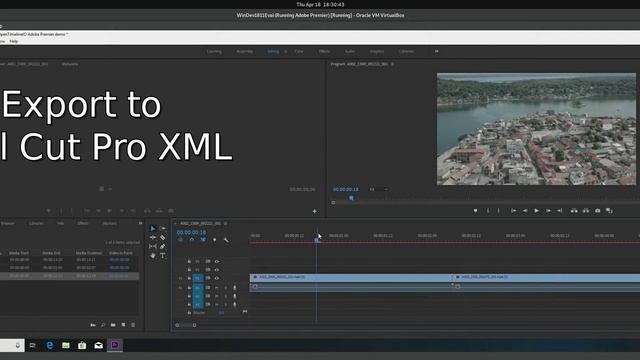Open Editing workspace options menu

tap(286, 51)
